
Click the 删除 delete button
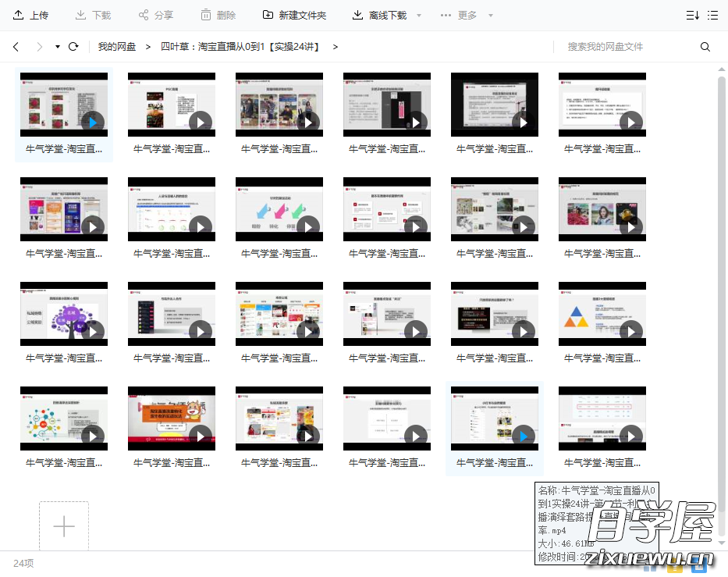[218, 16]
